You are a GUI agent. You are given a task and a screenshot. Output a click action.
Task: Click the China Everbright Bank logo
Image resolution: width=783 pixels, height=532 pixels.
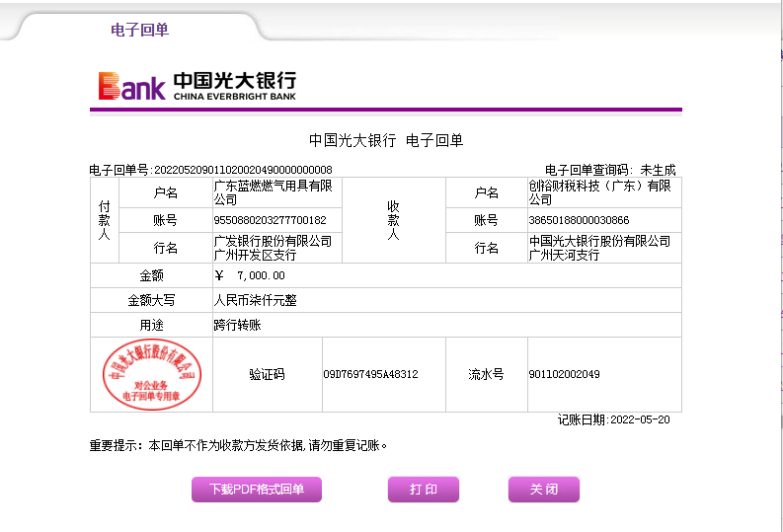(197, 86)
